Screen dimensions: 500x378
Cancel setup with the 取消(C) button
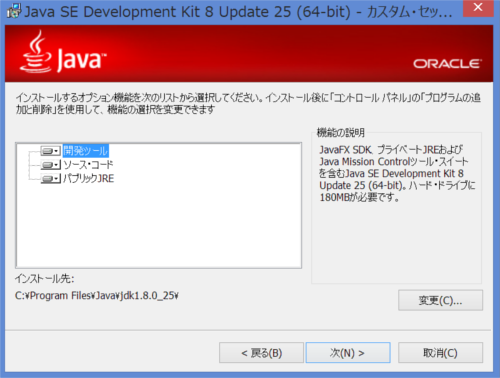440,353
